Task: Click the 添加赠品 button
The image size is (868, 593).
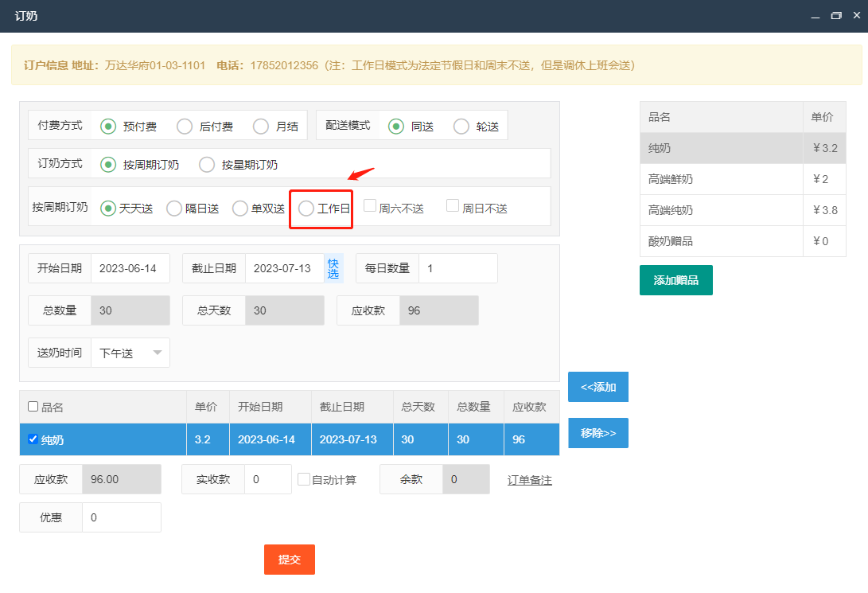Action: pyautogui.click(x=675, y=280)
